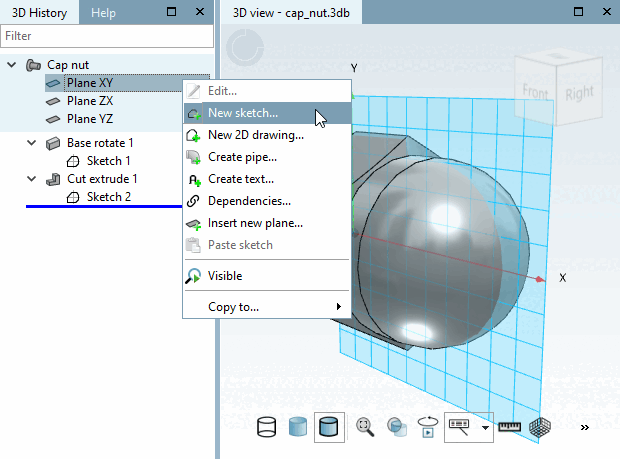Click the selection filter tool icon

click(x=459, y=427)
